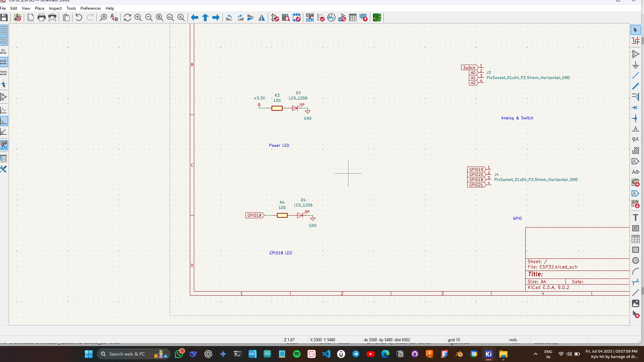
Task: Set line mode to 45-degree angles
Action: pyautogui.click(x=4, y=132)
